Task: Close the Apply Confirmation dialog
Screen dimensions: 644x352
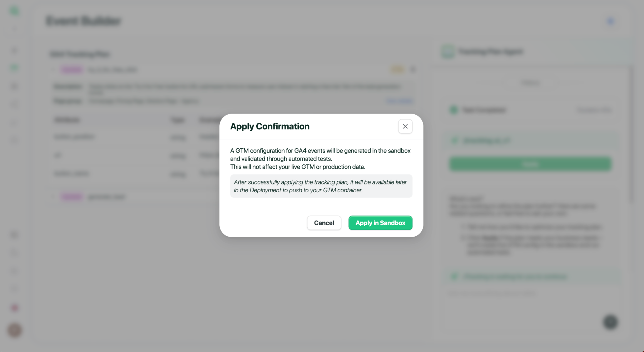Action: point(405,127)
